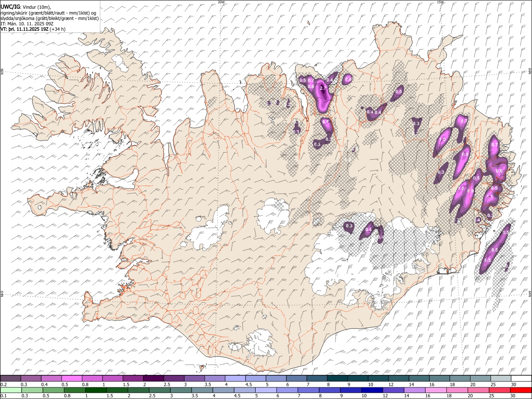Pick upper legend swatch between 1 and 1.5
The height and width of the screenshot is (399, 532).
113,378
